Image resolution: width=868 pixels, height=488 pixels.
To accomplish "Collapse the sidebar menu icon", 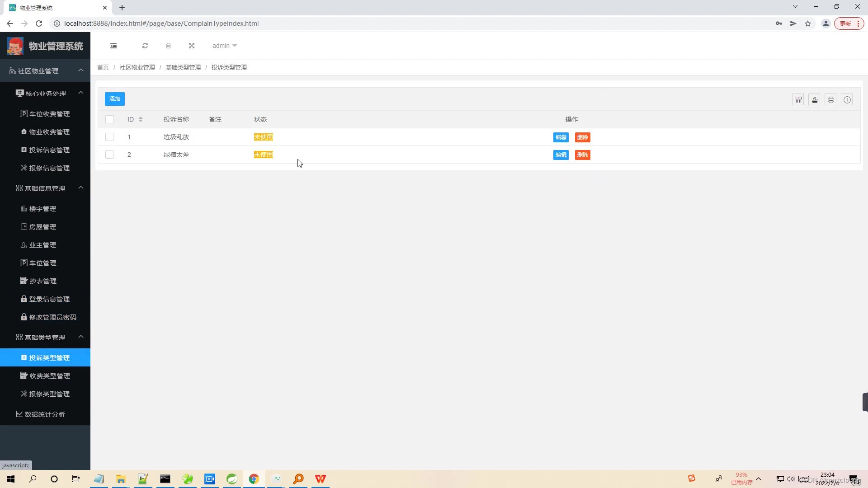I will (x=113, y=46).
